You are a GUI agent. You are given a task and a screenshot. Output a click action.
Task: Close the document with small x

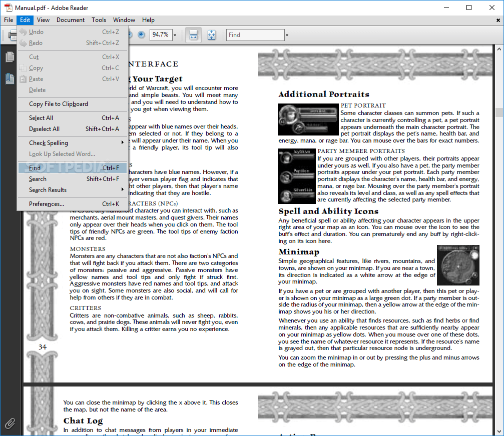(498, 20)
